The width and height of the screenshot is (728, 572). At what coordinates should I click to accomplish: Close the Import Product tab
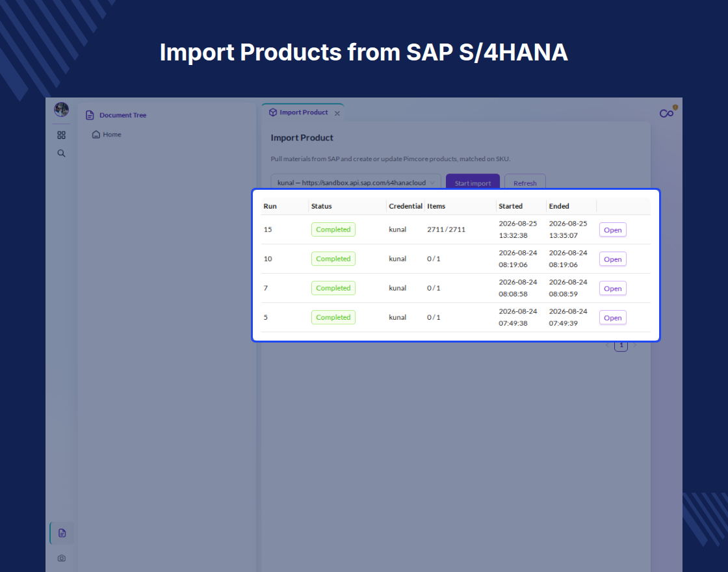[337, 113]
